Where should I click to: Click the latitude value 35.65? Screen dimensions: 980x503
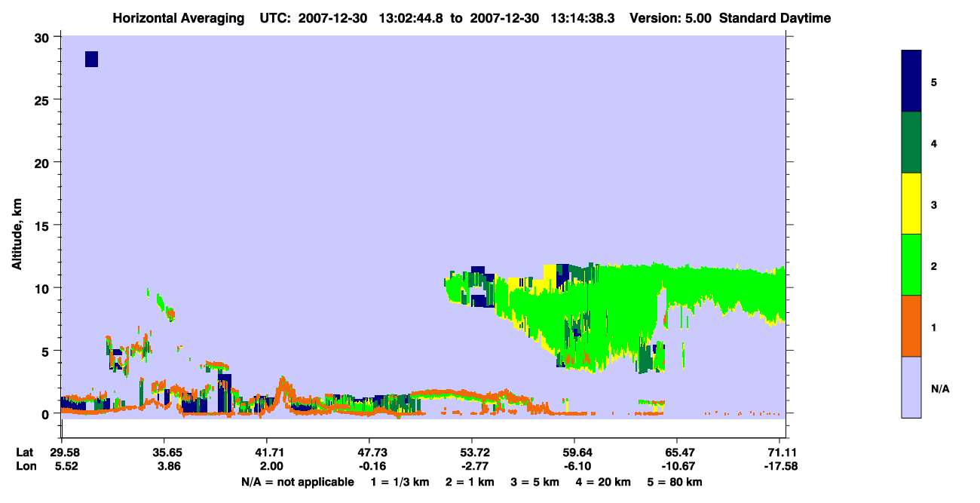[164, 452]
